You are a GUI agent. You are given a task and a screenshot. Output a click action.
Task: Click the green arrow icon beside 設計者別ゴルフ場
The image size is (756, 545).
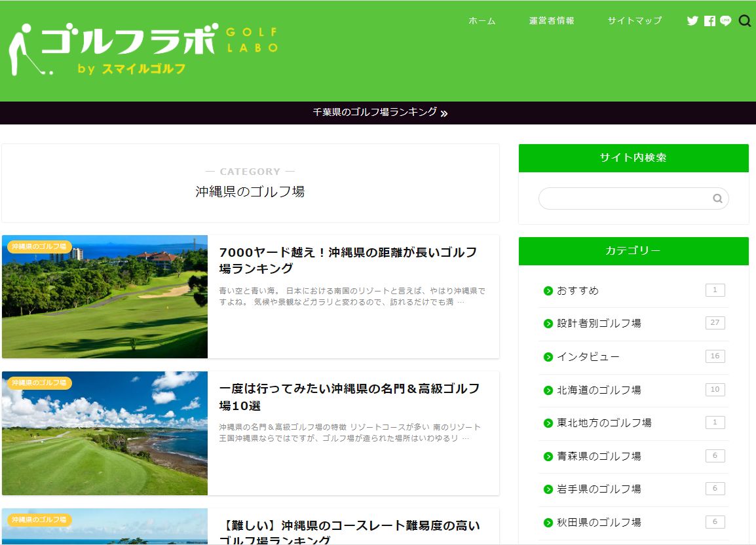pyautogui.click(x=548, y=324)
